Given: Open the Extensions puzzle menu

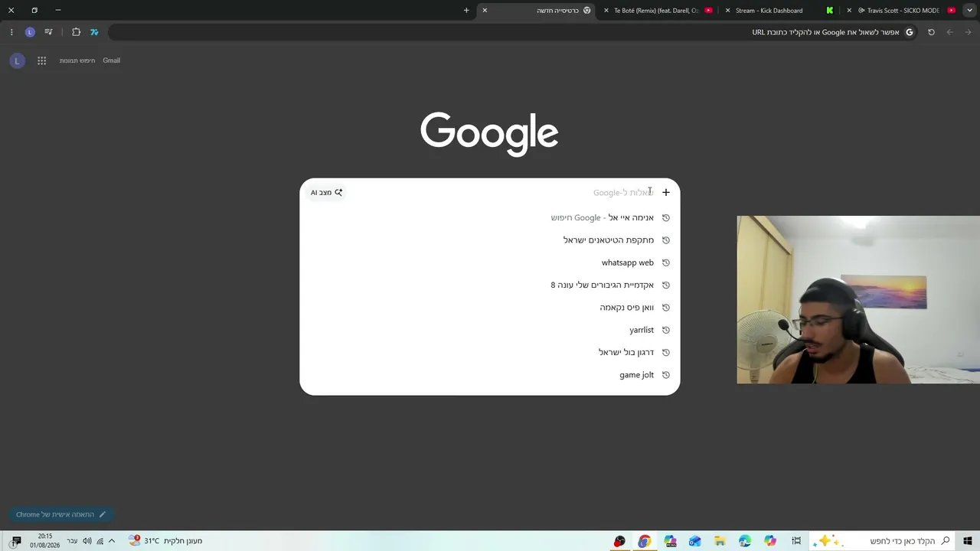Looking at the screenshot, I should pyautogui.click(x=76, y=32).
